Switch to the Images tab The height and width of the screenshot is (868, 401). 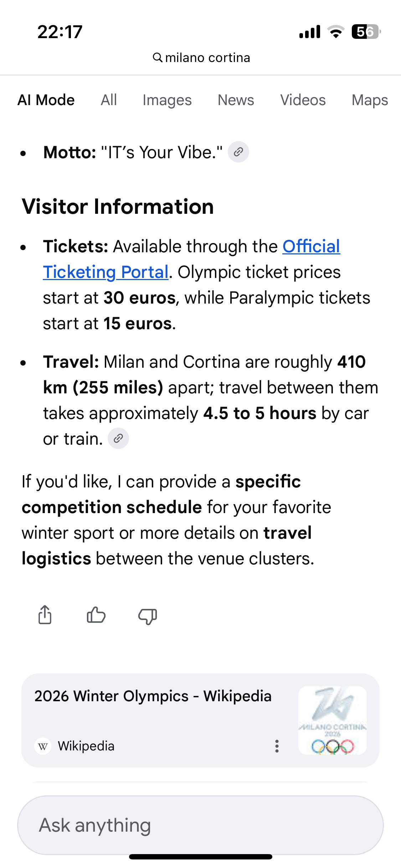167,100
